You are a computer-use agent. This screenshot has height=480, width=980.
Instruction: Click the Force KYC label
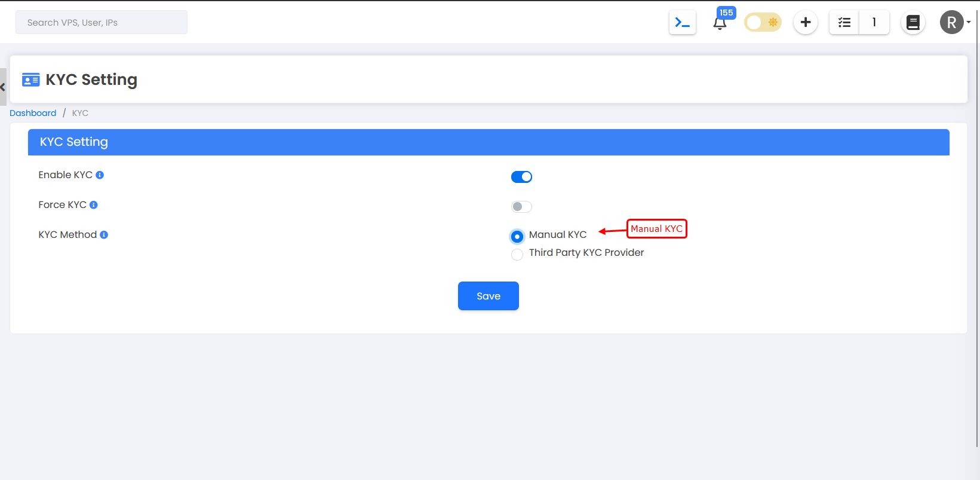pyautogui.click(x=63, y=205)
